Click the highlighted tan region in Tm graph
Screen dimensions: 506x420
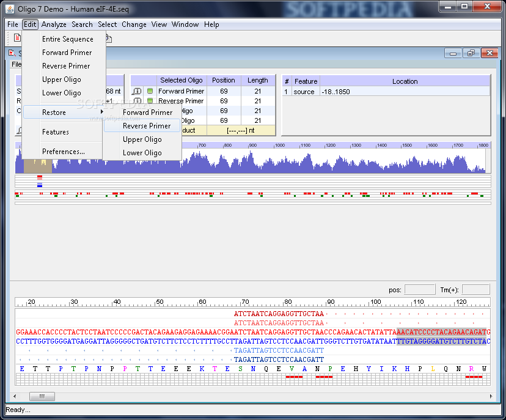click(38, 166)
